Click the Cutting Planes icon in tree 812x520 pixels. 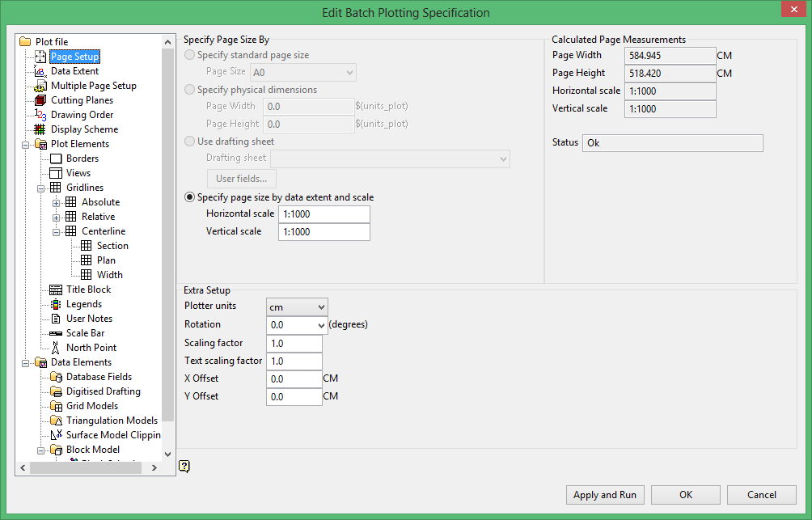click(x=40, y=100)
